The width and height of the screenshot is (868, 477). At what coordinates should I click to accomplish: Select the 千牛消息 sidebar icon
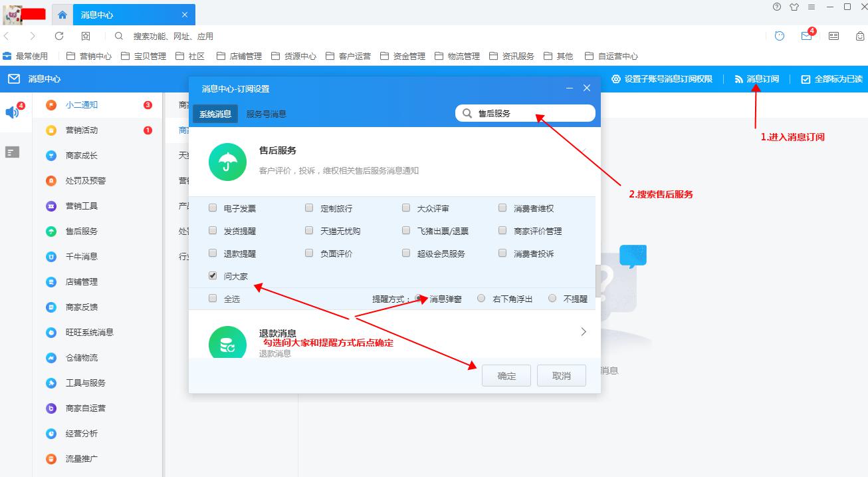tap(51, 257)
